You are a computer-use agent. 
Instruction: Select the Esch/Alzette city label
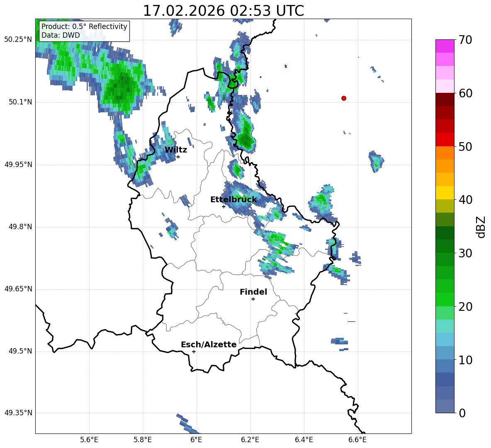(x=209, y=344)
